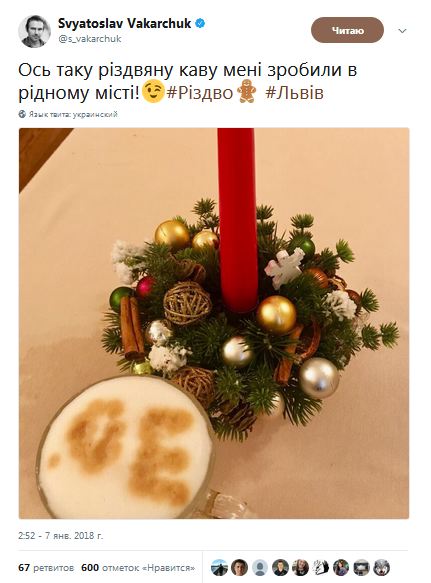This screenshot has height=583, width=431.
Task: Click the globe icon by tweet language
Action: point(22,114)
